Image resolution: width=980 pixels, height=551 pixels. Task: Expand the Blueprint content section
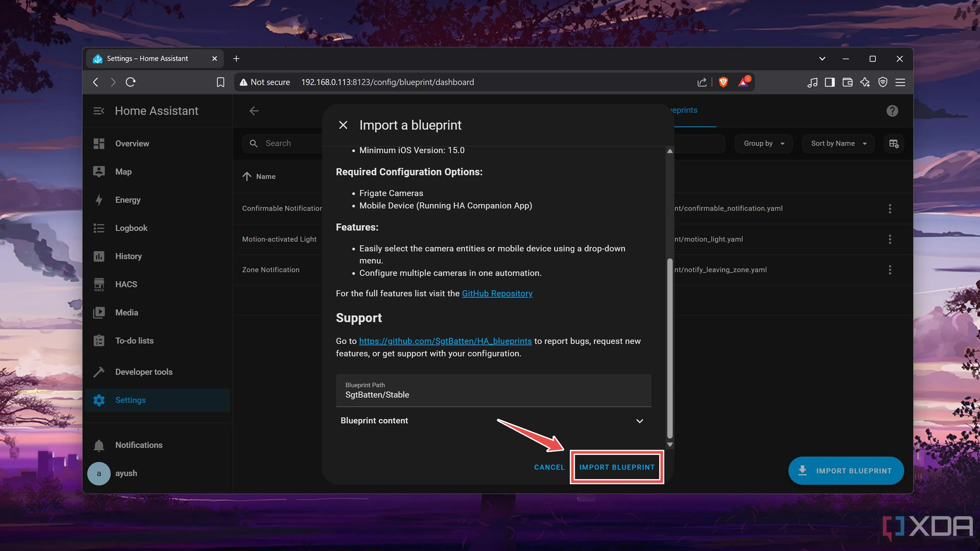click(640, 421)
